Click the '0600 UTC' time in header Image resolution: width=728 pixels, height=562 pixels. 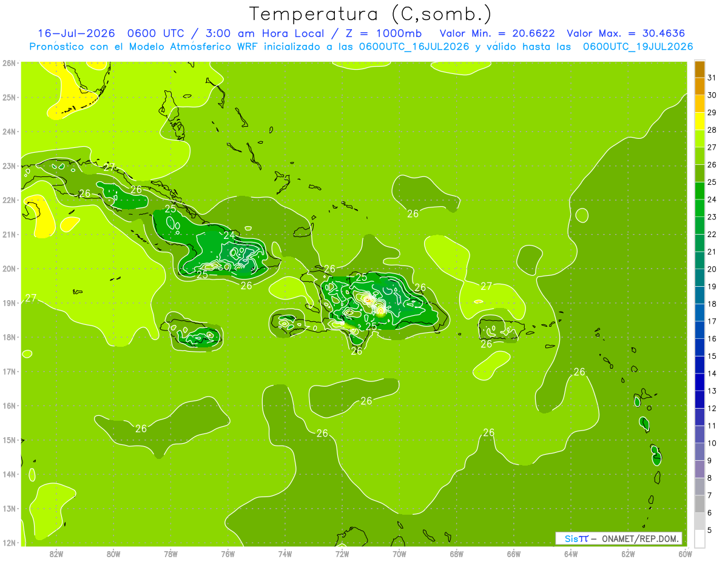click(157, 33)
